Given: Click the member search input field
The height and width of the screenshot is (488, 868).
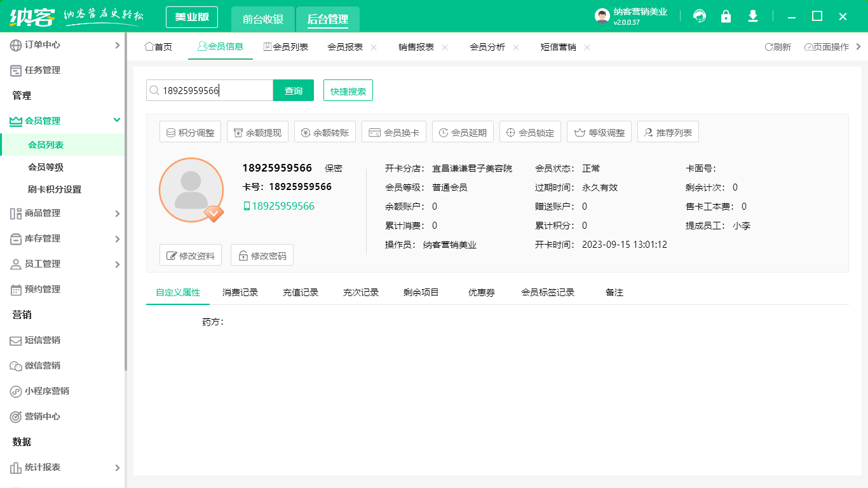Looking at the screenshot, I should 210,90.
